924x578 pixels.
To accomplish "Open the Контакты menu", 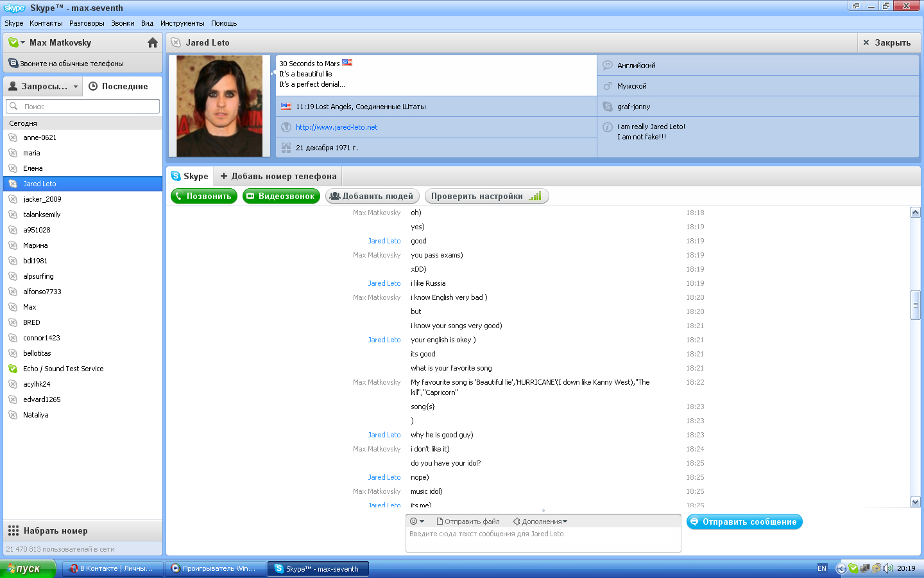I will click(46, 23).
